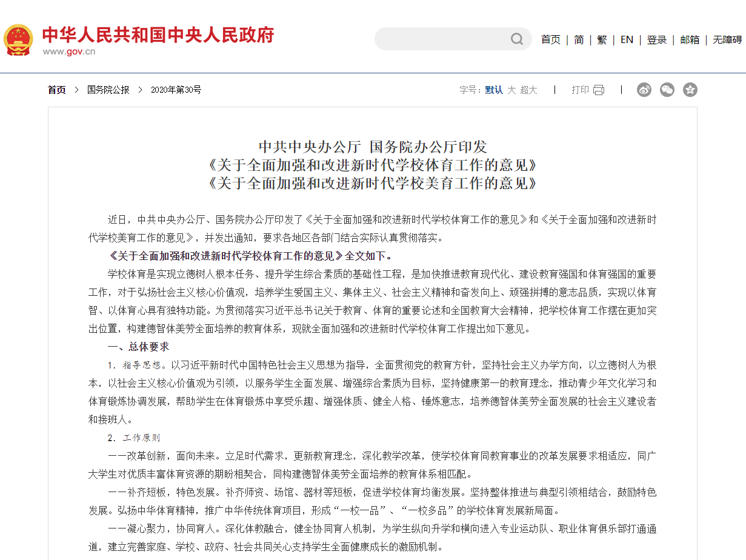Click the www.gov.cn URL text
Image resolution: width=746 pixels, height=560 pixels.
pyautogui.click(x=68, y=51)
